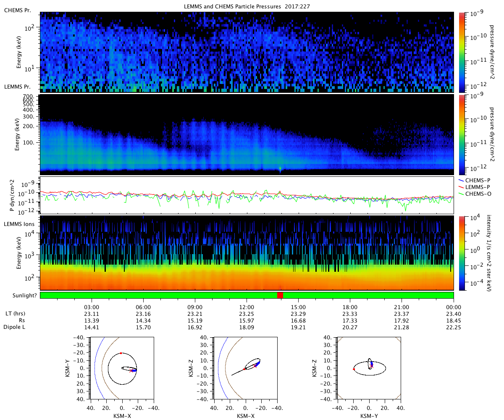Click the 15:00 time tick label

tap(298, 307)
